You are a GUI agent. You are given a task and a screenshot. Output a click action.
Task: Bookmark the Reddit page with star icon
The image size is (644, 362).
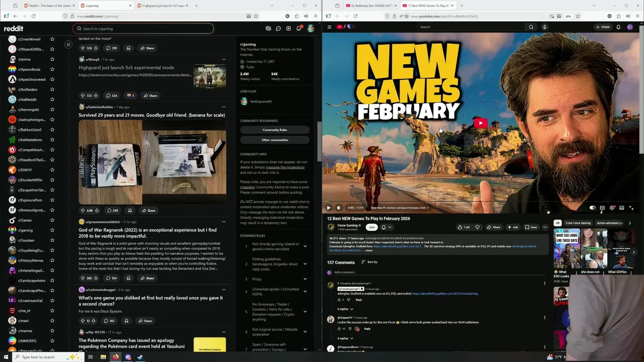coord(256,16)
